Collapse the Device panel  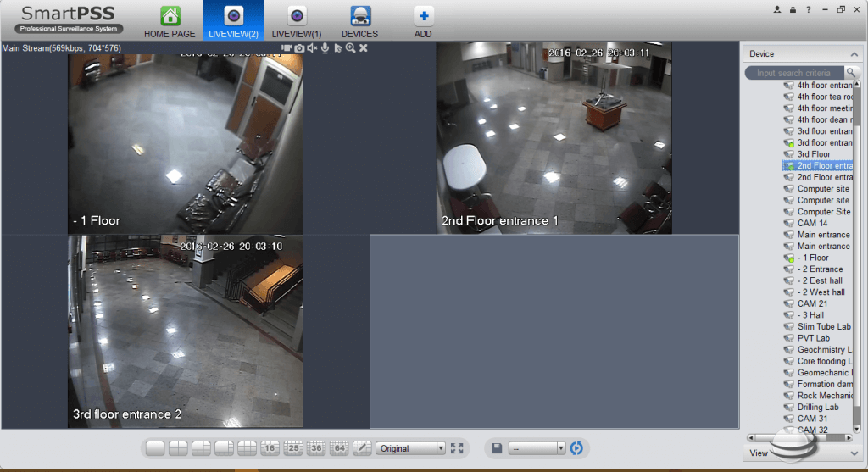pyautogui.click(x=854, y=54)
